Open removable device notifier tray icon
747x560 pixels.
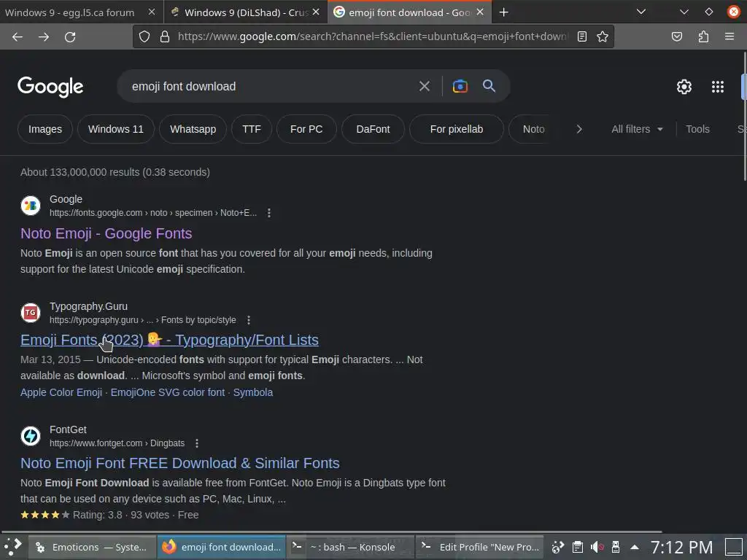616,547
